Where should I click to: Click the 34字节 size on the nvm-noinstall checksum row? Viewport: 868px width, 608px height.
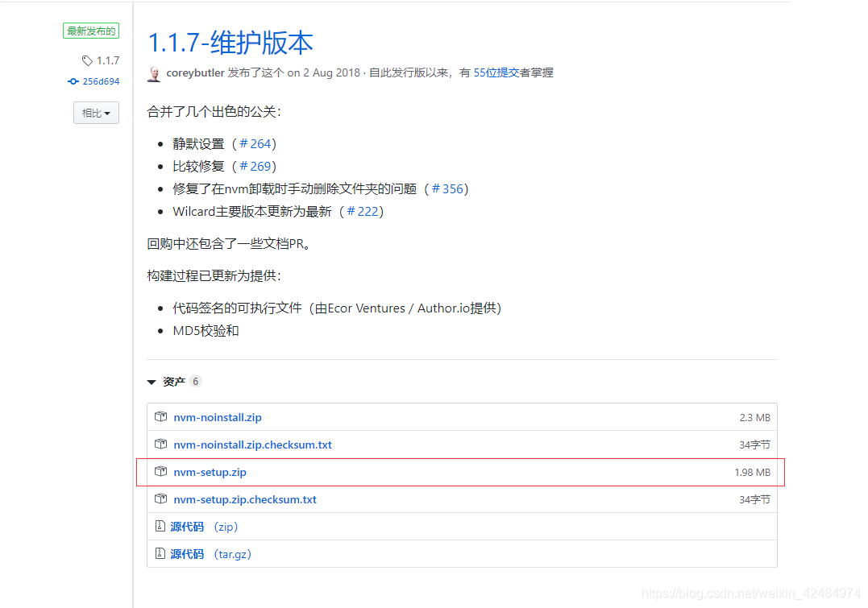coord(754,445)
